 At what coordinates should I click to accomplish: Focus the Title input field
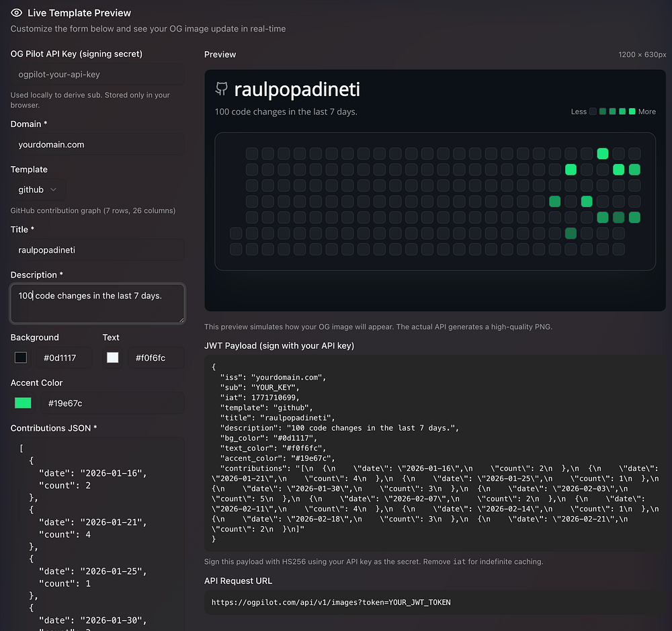(97, 250)
